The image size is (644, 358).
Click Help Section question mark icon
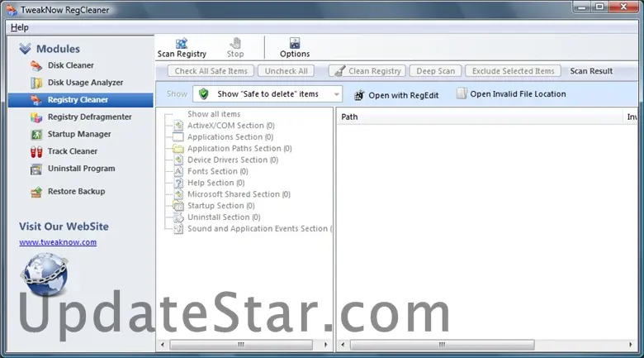178,183
